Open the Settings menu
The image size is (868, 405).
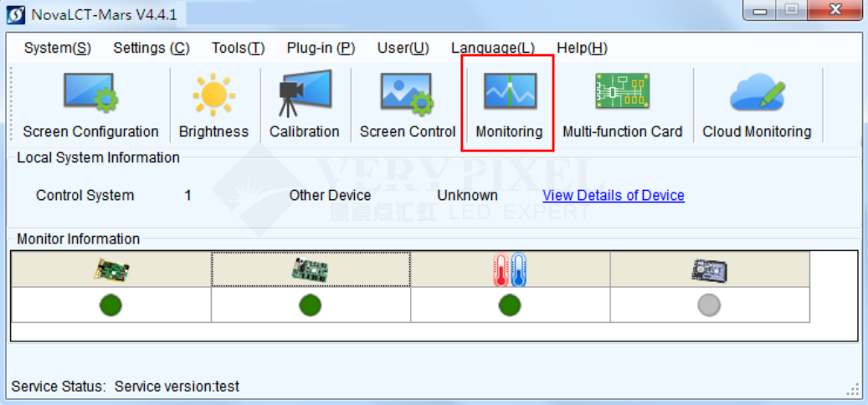[x=152, y=49]
